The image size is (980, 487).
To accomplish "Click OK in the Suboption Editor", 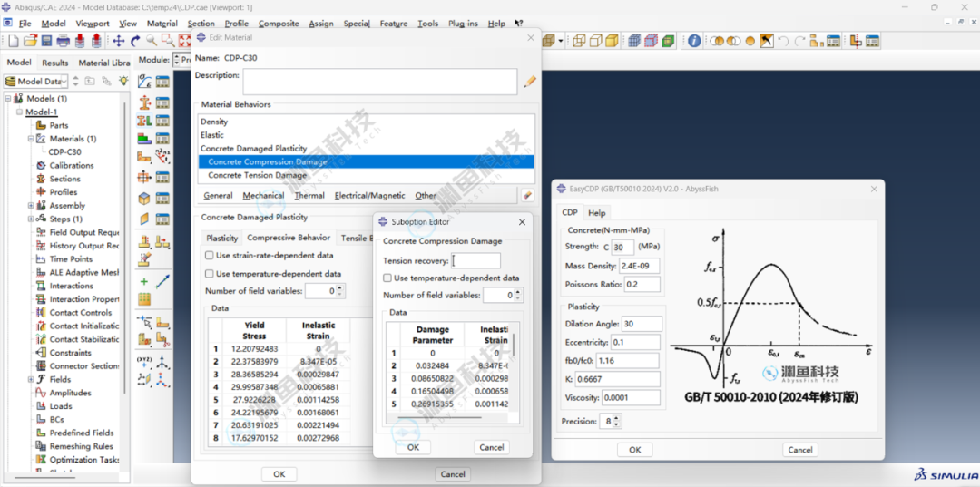I will coord(413,447).
